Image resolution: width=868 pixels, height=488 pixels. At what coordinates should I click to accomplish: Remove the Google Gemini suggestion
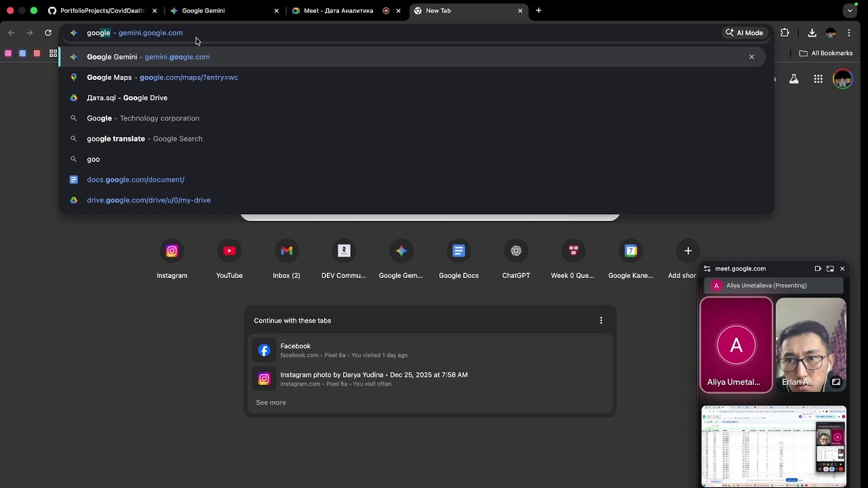[x=751, y=57]
